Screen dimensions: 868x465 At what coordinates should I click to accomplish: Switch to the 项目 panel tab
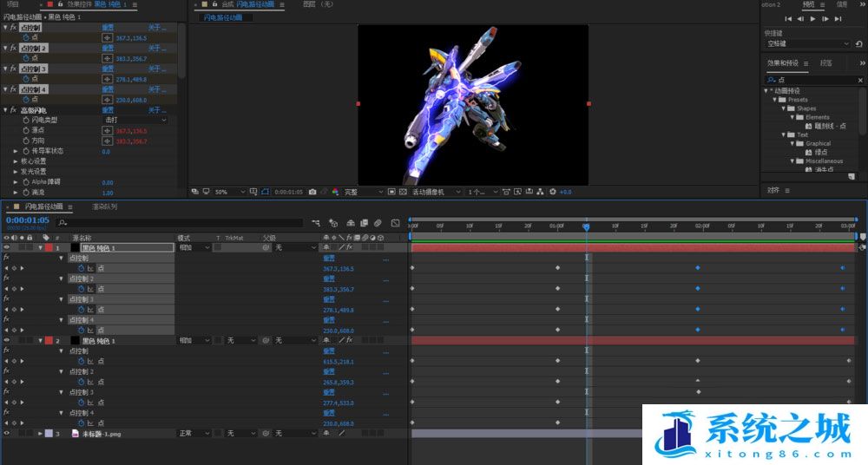13,4
